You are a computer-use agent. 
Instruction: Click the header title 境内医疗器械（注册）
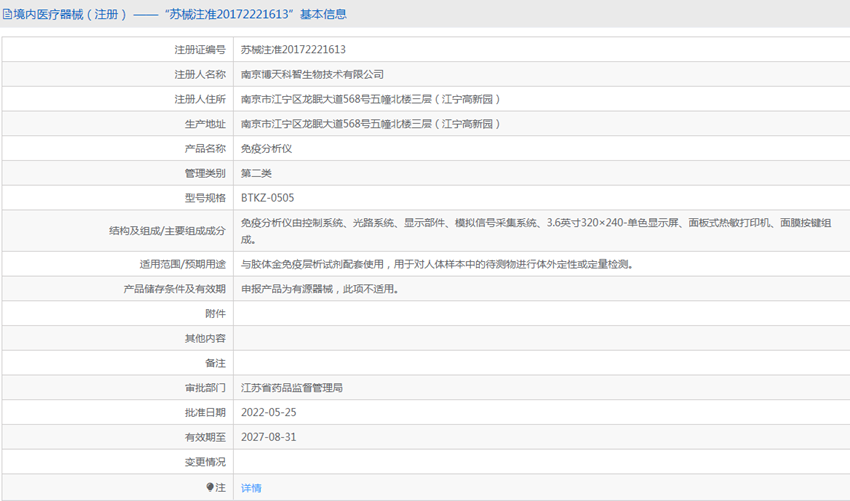point(66,15)
